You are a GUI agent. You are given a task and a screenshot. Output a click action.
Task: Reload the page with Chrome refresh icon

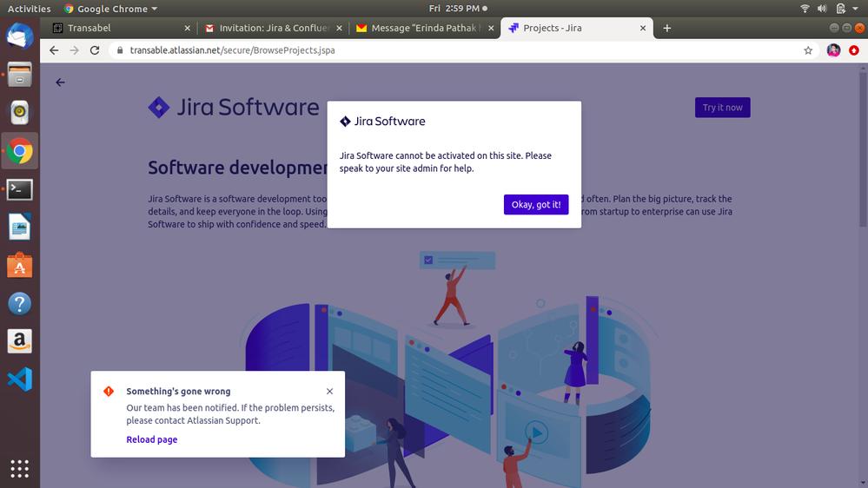point(95,50)
